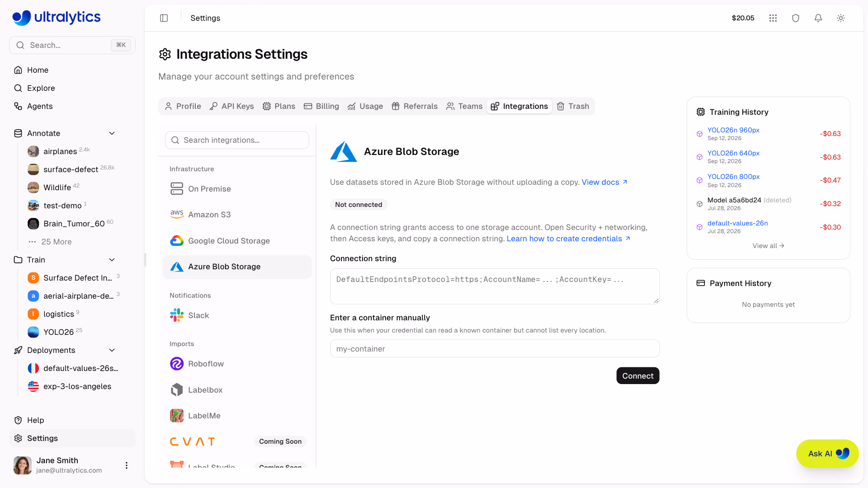Click View all training history
868x488 pixels.
tap(768, 246)
